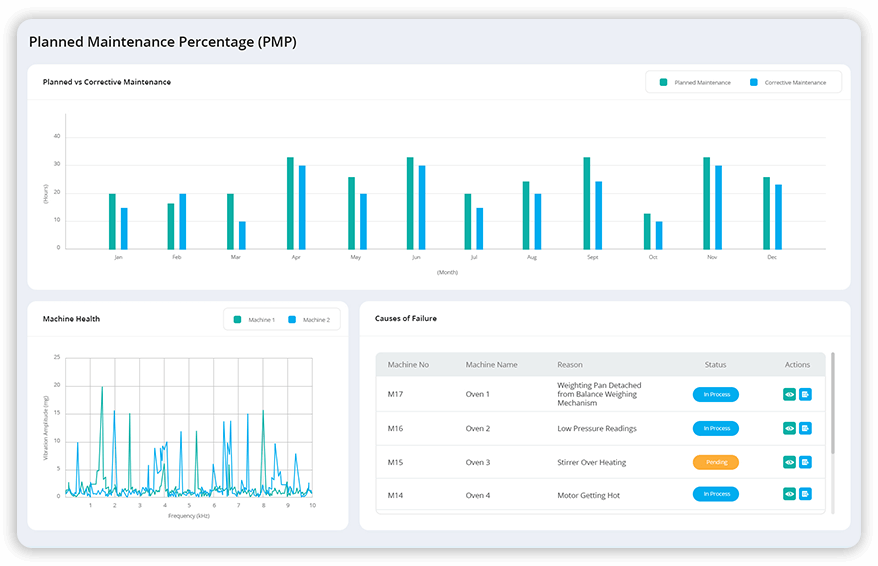The image size is (878, 566).
Task: Click the March corrective maintenance bar
Action: pyautogui.click(x=243, y=235)
